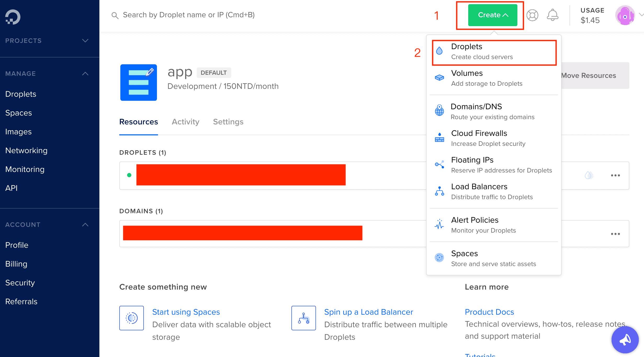Click the green droplet status dot

(x=129, y=175)
